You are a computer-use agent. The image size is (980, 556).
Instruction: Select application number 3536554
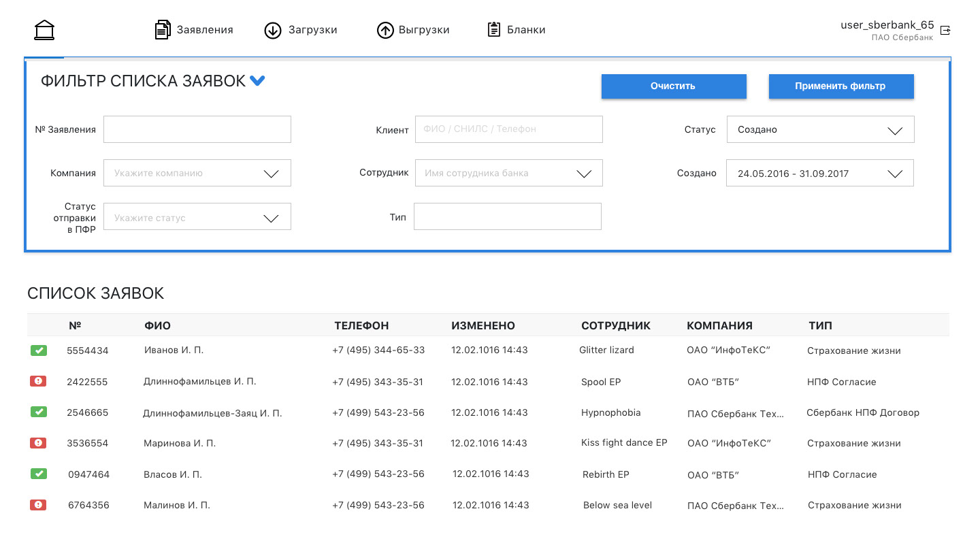click(x=87, y=443)
